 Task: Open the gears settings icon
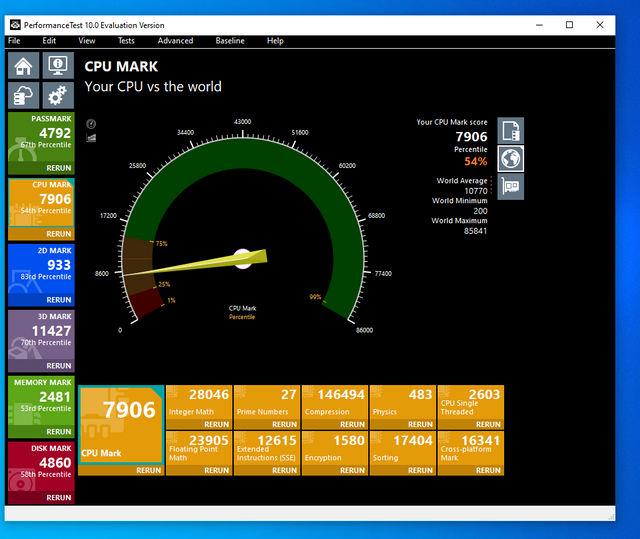(x=58, y=95)
